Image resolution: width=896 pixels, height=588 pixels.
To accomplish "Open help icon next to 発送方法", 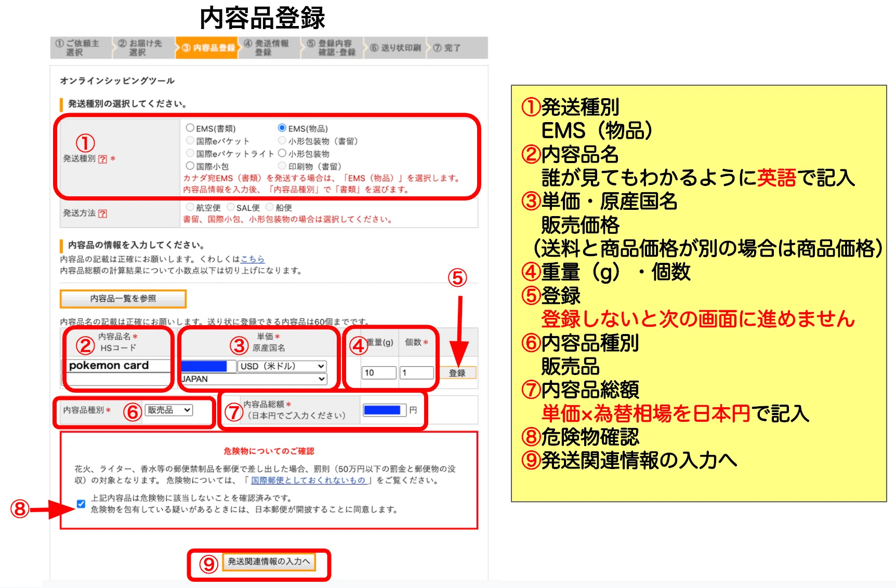I will click(102, 213).
